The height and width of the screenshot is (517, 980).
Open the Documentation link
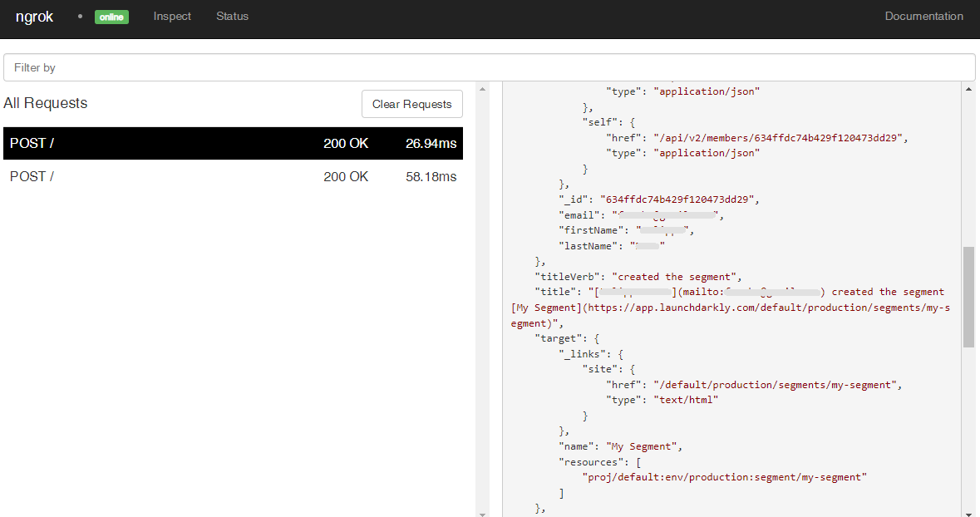click(923, 17)
